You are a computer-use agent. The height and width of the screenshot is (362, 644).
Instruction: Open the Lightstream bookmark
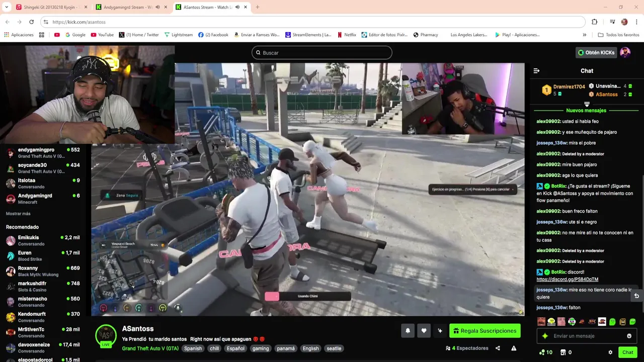pos(179,35)
